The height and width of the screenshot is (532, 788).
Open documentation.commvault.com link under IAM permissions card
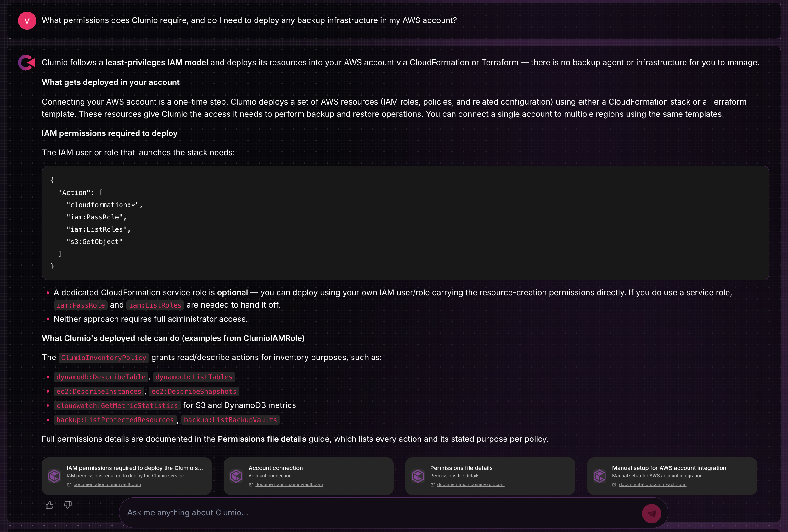click(x=107, y=484)
